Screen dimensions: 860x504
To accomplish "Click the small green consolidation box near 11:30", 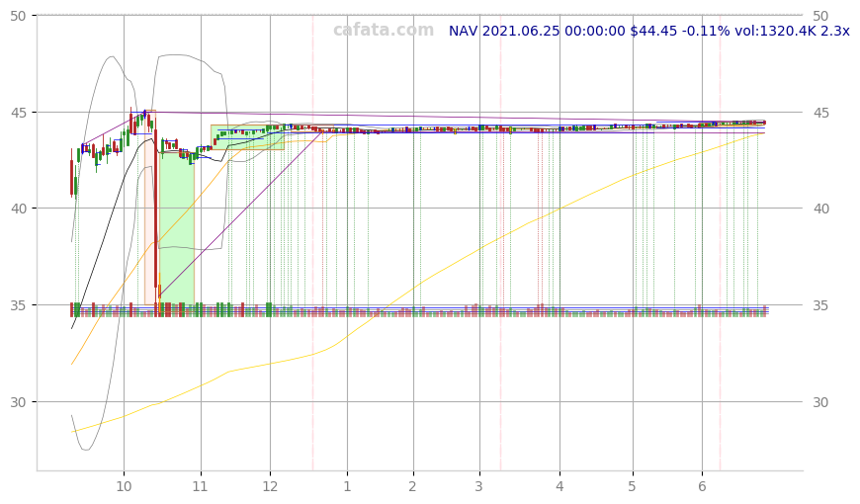I will pyautogui.click(x=247, y=137).
